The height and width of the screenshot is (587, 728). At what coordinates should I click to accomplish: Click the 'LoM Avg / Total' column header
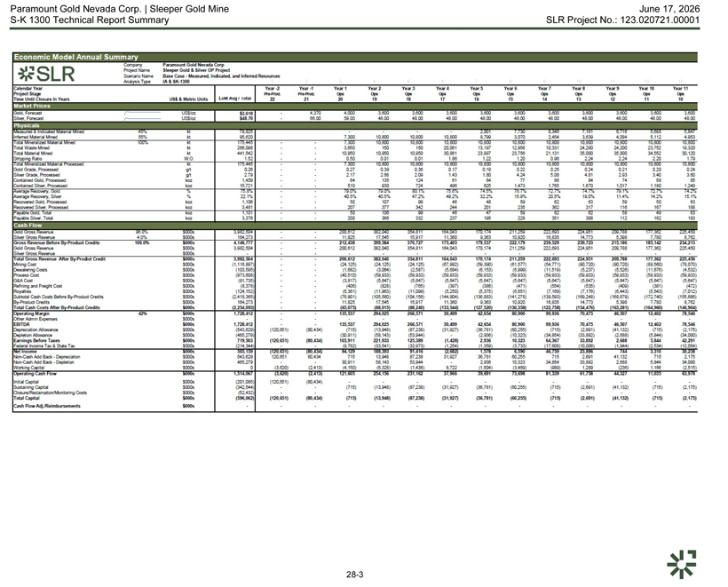235,99
